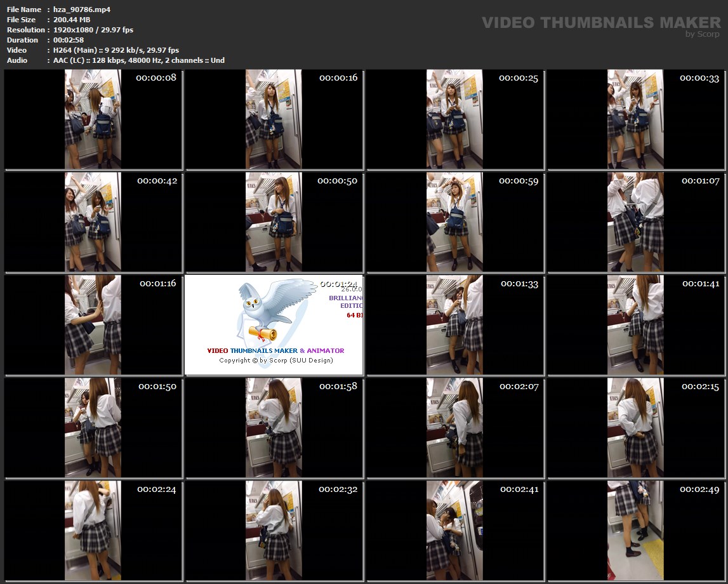
Task: Choose the thumbnail marked 00:00:50
Action: pos(274,222)
